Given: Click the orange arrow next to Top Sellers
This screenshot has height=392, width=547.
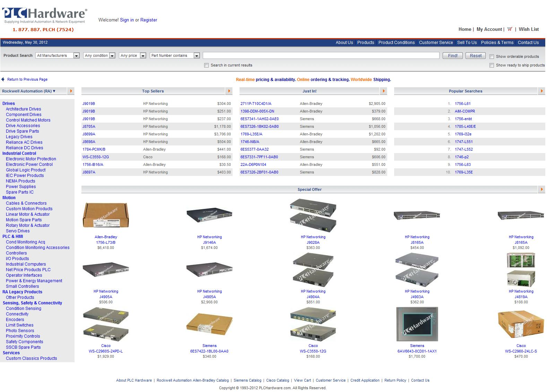Looking at the screenshot, I should coord(229,91).
